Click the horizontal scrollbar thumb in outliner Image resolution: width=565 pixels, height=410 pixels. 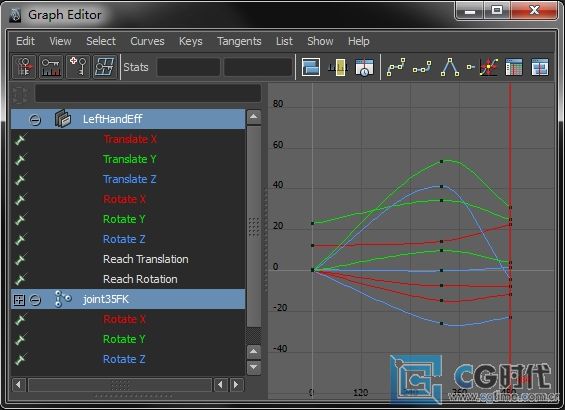120,385
